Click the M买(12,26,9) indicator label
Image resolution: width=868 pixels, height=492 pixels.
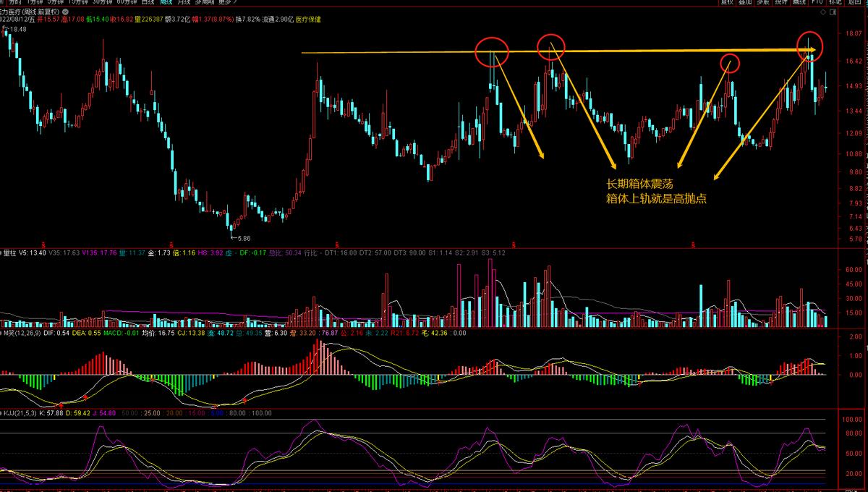click(x=24, y=334)
